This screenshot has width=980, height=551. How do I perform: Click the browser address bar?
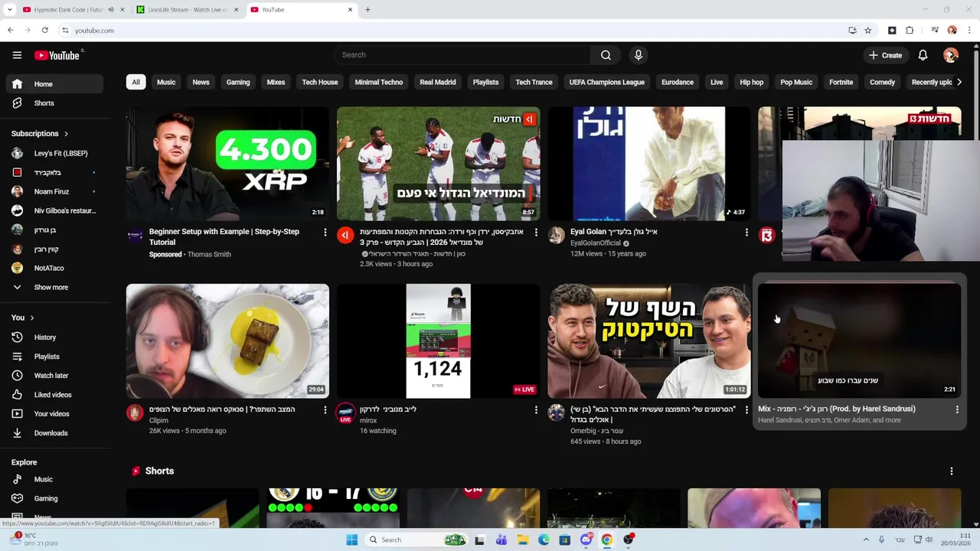pos(452,31)
